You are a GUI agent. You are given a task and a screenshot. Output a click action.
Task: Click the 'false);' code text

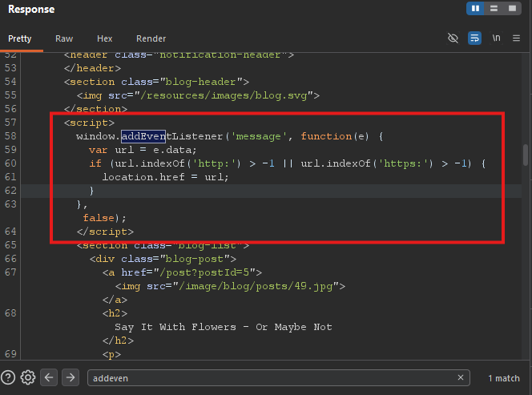[x=104, y=218]
